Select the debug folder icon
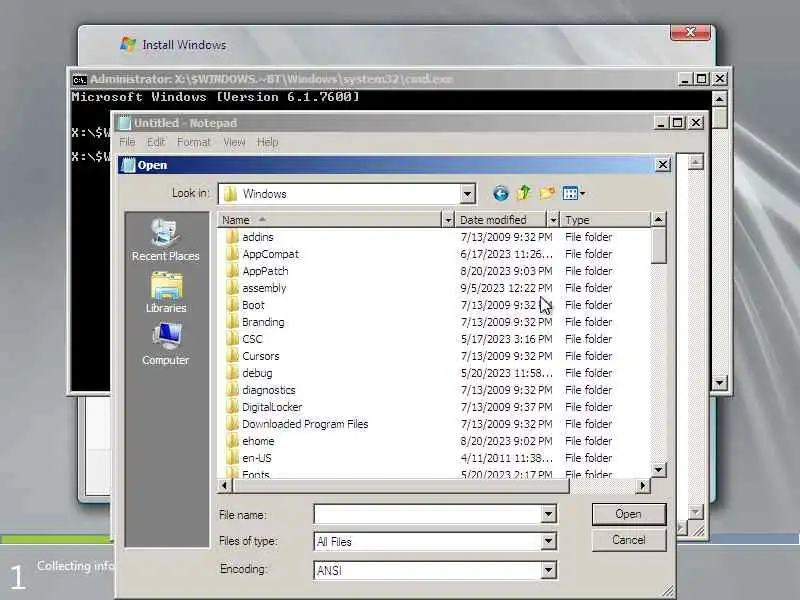 (232, 372)
